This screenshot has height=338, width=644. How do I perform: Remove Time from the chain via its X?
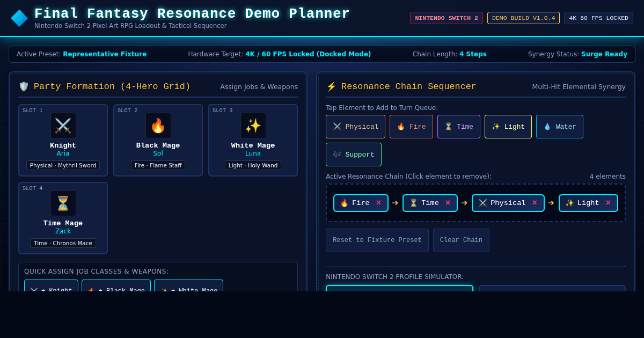pos(448,203)
